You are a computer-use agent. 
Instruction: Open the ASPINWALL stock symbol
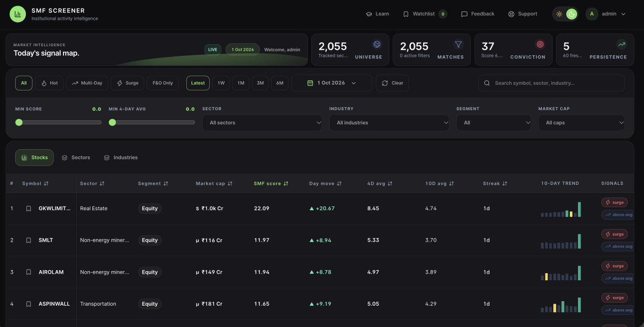click(x=54, y=304)
